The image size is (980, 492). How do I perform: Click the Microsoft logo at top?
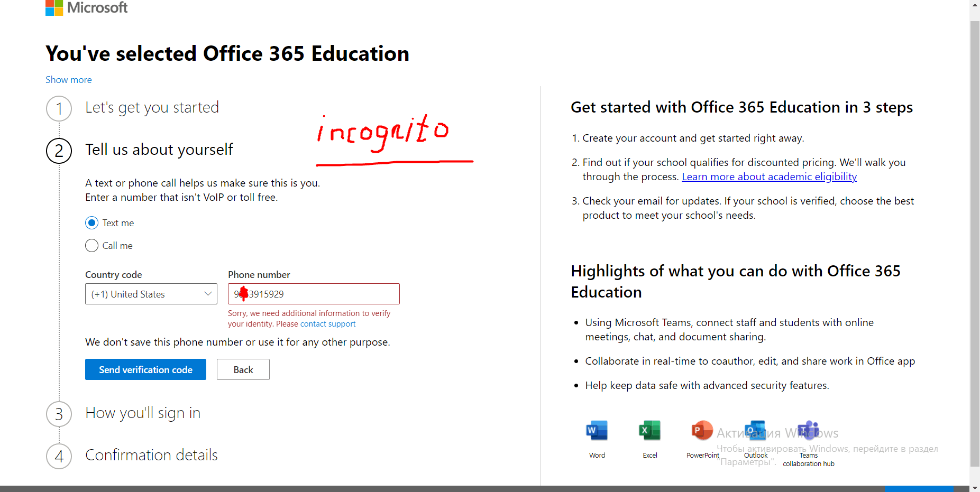pyautogui.click(x=86, y=7)
